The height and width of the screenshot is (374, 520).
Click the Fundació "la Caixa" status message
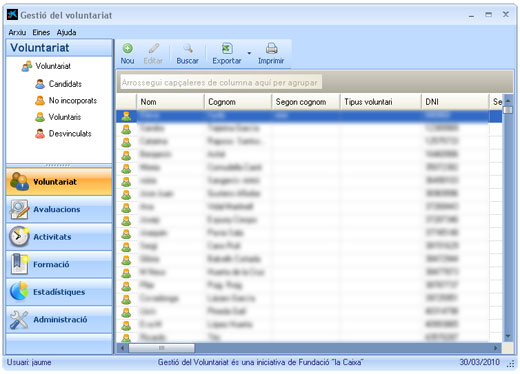coord(261,362)
